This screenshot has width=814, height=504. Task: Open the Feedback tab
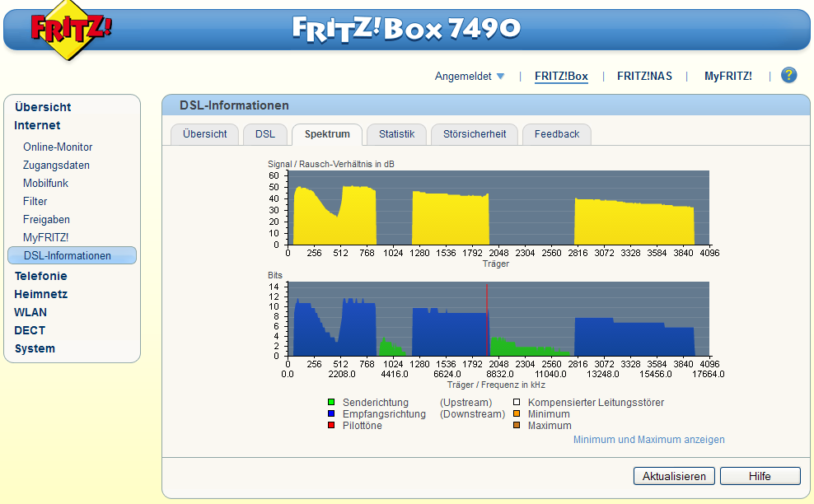click(557, 134)
